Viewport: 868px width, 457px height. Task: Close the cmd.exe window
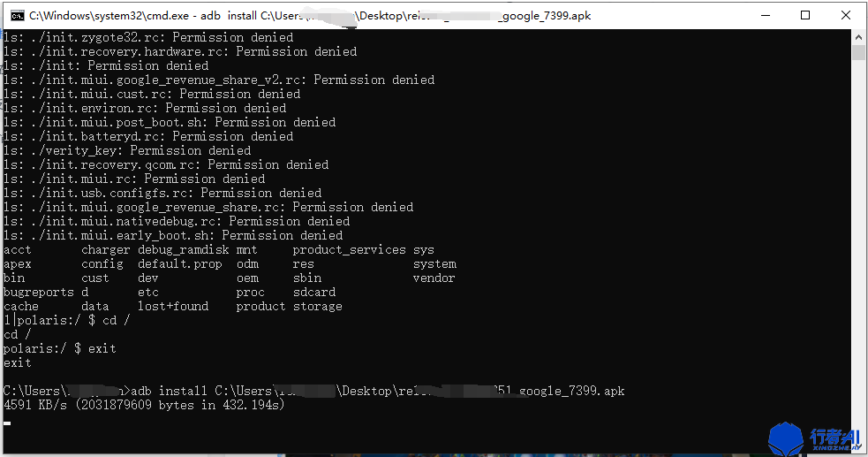846,15
